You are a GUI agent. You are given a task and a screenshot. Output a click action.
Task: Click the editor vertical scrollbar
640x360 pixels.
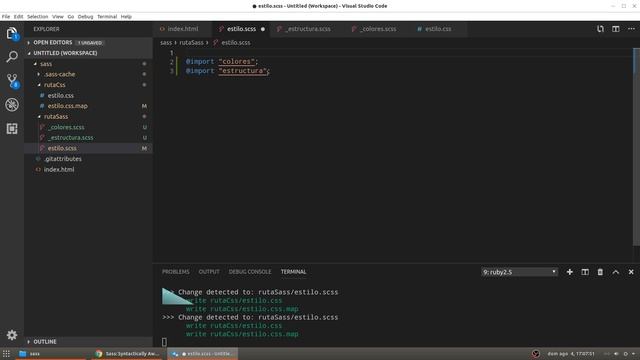tap(636, 147)
